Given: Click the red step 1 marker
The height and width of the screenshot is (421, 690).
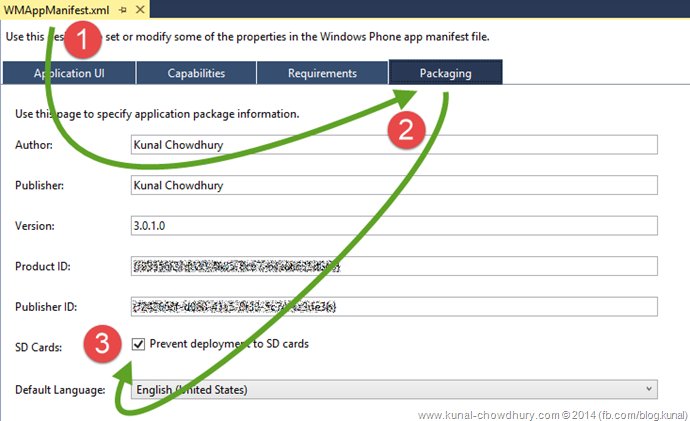Looking at the screenshot, I should (90, 41).
